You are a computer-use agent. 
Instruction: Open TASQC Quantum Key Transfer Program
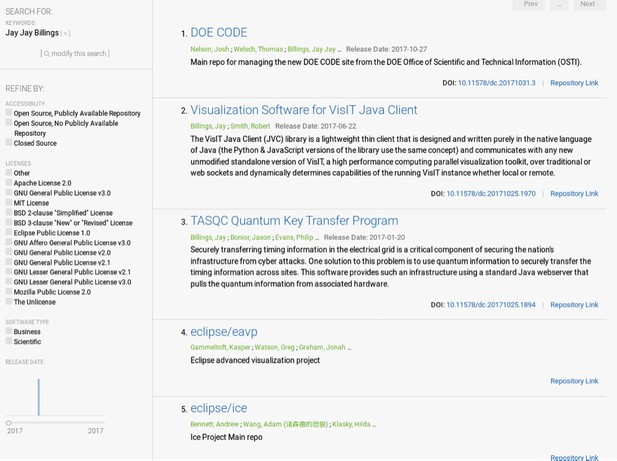(294, 221)
